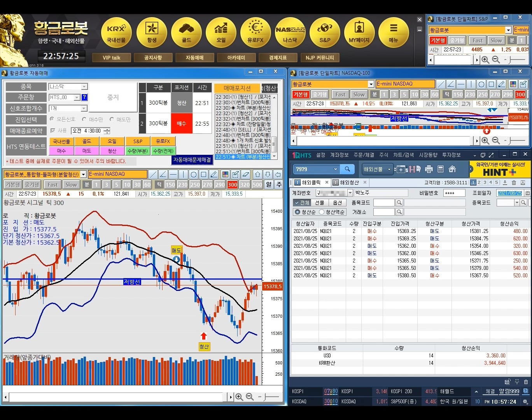Expand 황금로봇_통합형 strategy dropdown in main chart

tap(83, 175)
